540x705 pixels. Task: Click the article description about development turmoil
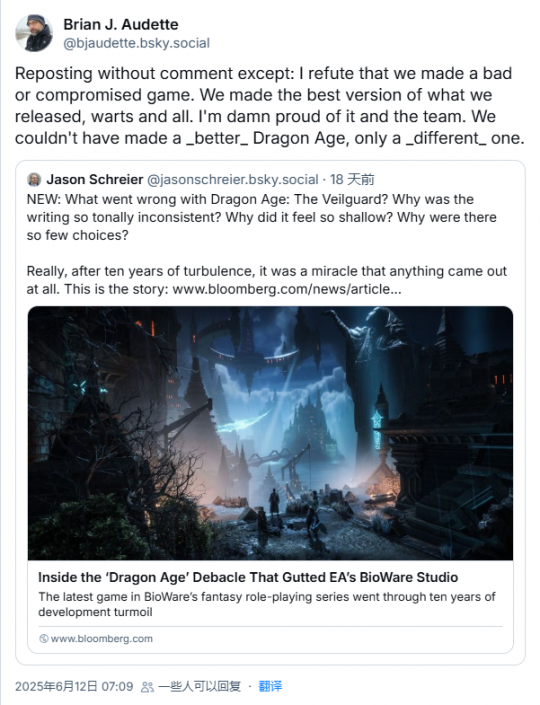(267, 604)
